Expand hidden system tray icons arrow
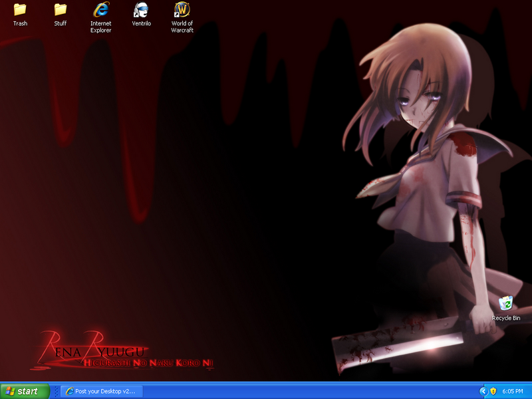Screen dimensions: 532x399 [483, 391]
